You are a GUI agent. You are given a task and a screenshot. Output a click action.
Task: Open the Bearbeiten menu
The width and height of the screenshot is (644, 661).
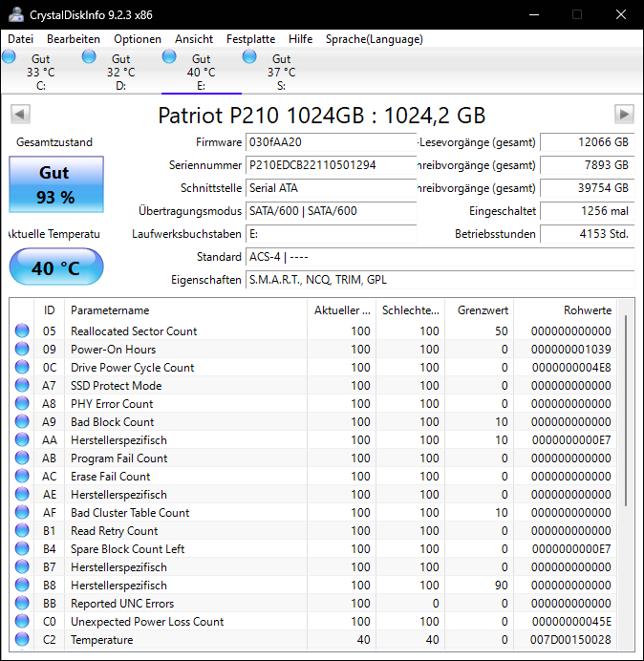coord(74,39)
